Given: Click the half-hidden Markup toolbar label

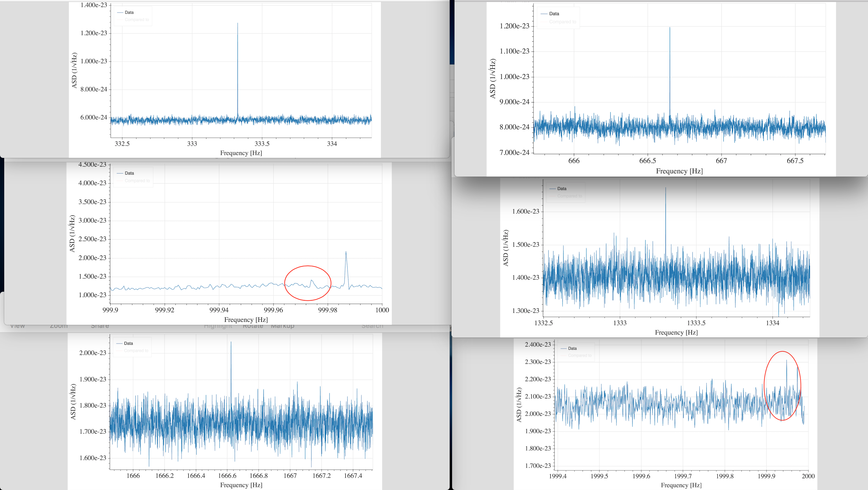Looking at the screenshot, I should 282,326.
